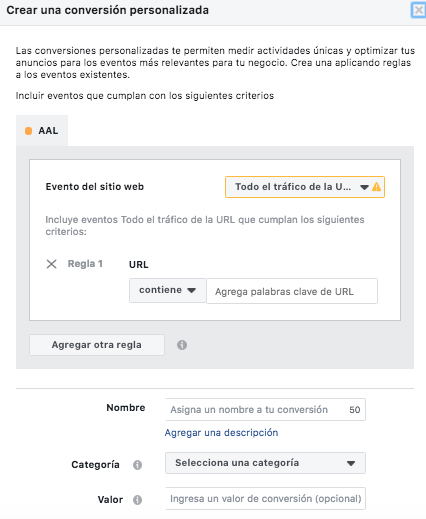Open the contiene condition dropdown
Viewport: 426px width, 519px height.
tap(168, 290)
